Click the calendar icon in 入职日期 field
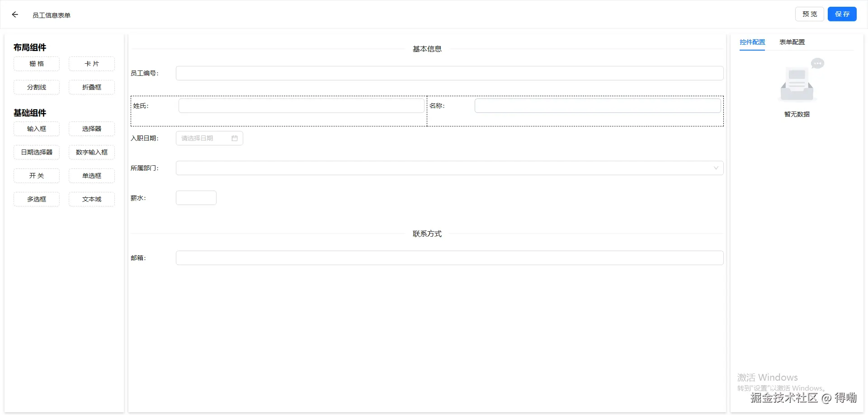 235,138
